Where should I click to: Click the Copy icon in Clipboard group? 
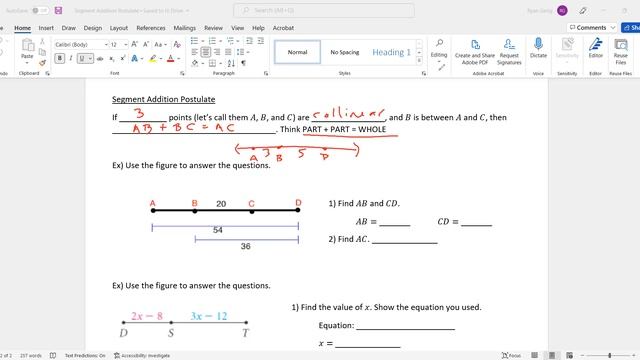[x=42, y=52]
